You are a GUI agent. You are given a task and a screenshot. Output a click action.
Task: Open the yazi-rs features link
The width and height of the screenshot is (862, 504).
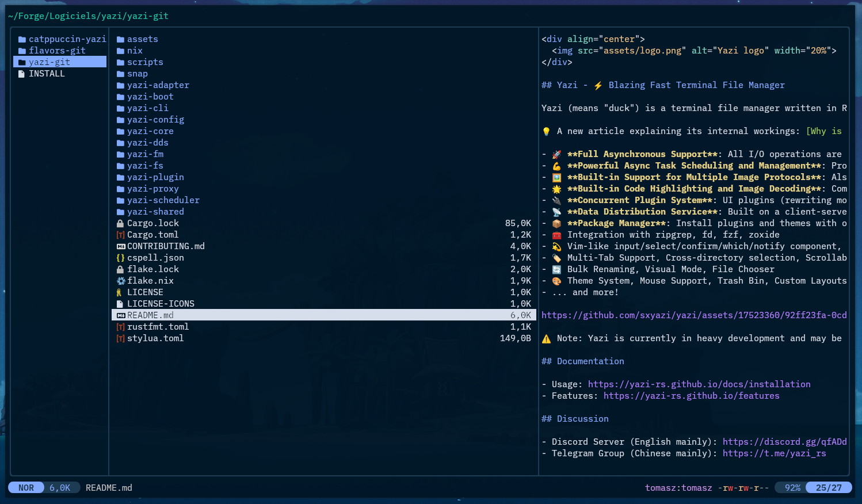coord(691,396)
